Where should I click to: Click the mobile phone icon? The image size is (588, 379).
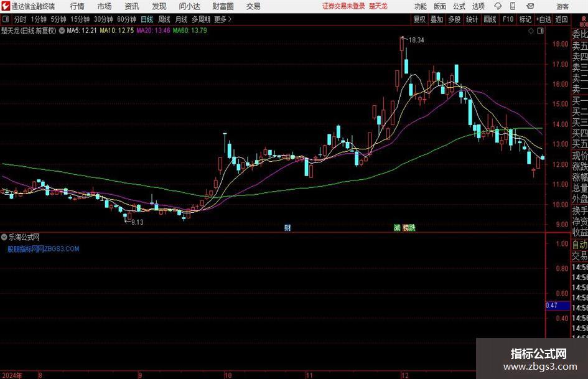[x=513, y=6]
